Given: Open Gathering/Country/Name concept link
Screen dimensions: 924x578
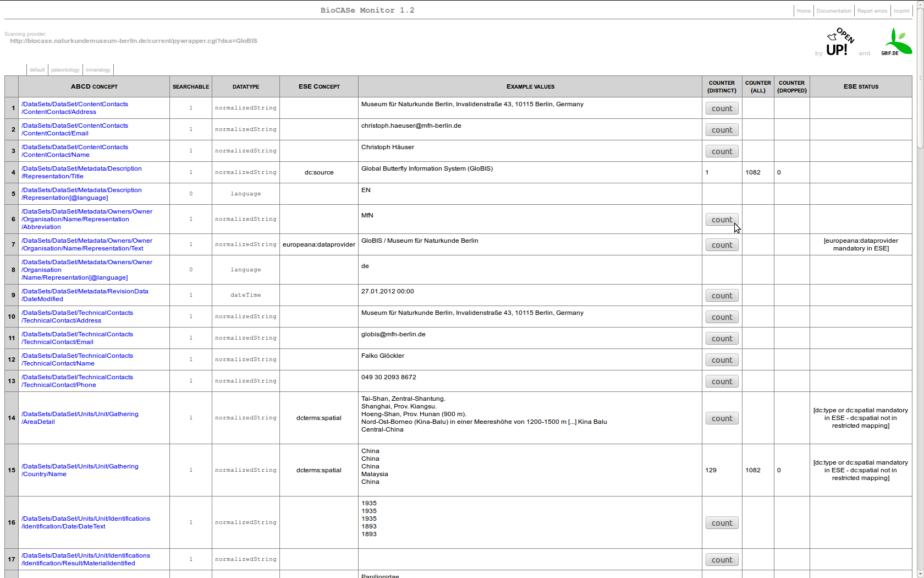Looking at the screenshot, I should click(x=80, y=470).
